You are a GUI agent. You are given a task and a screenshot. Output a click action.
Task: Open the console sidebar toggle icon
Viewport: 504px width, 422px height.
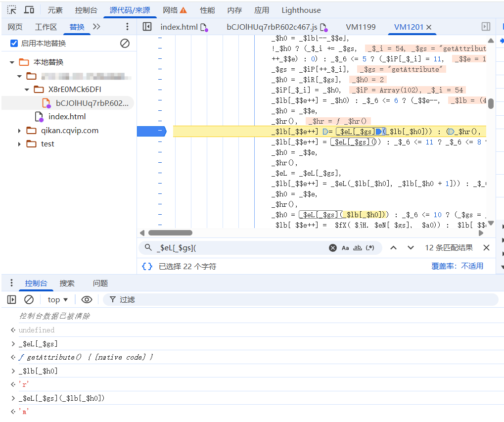(x=12, y=299)
